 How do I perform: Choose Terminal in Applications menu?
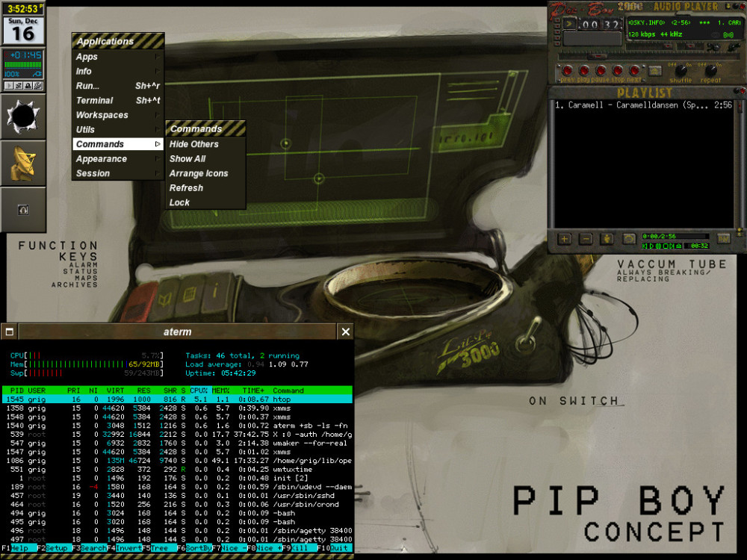118,101
